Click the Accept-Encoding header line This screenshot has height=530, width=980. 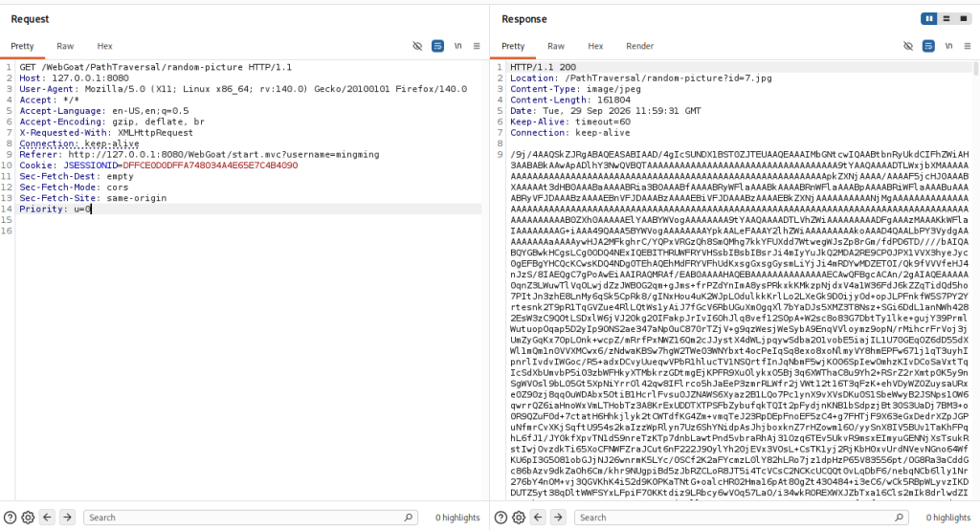112,121
